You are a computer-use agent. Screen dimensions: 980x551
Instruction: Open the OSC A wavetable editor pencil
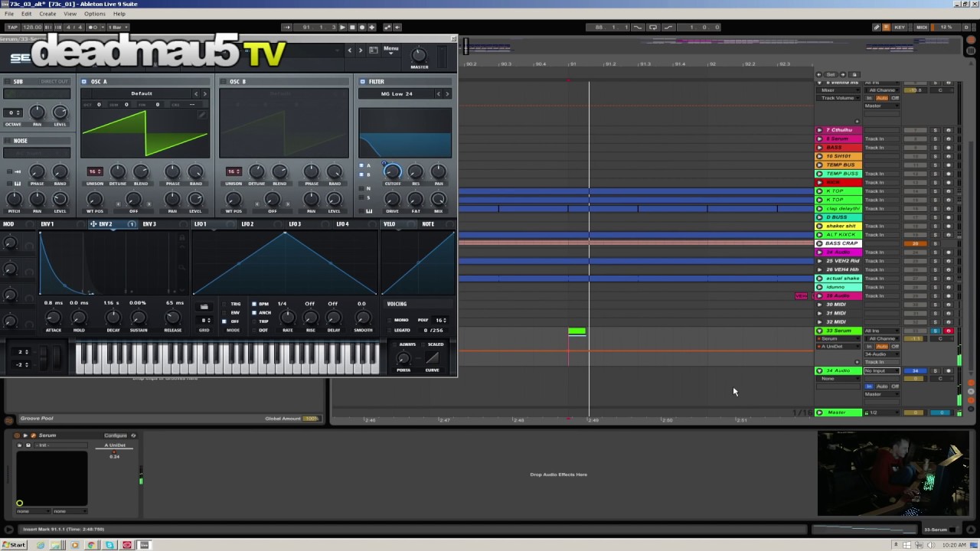point(201,115)
